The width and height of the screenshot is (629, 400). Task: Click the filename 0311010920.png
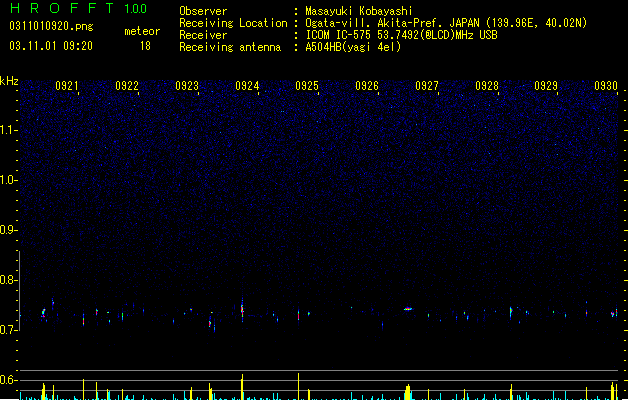point(51,26)
